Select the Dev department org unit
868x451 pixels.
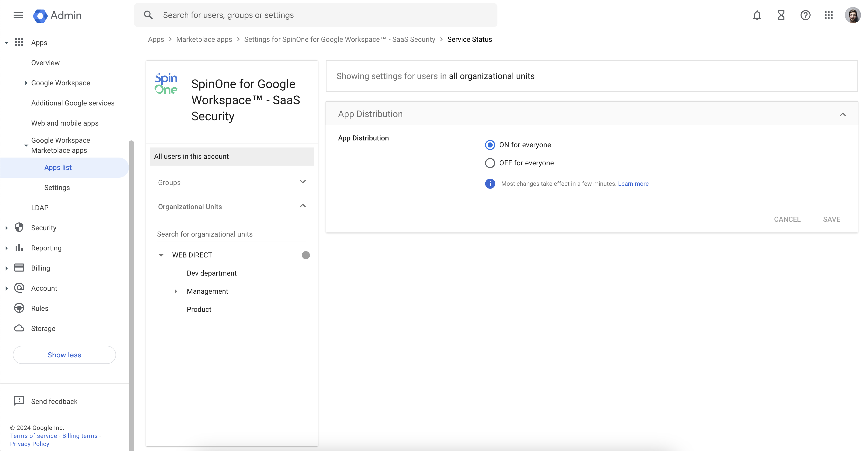click(x=212, y=273)
